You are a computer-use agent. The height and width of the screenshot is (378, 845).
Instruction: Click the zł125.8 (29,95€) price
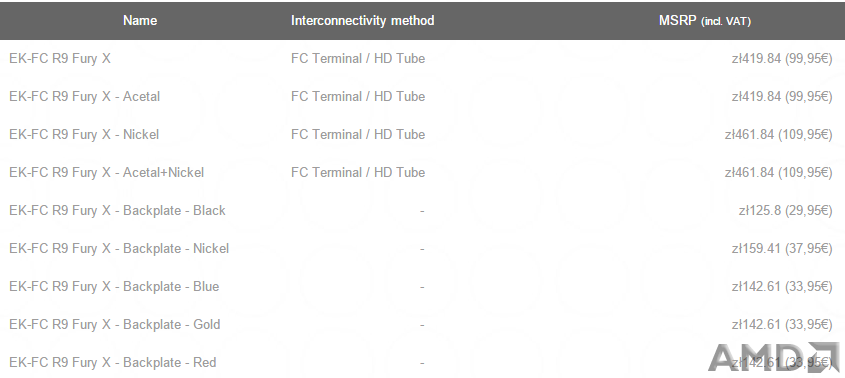point(786,210)
